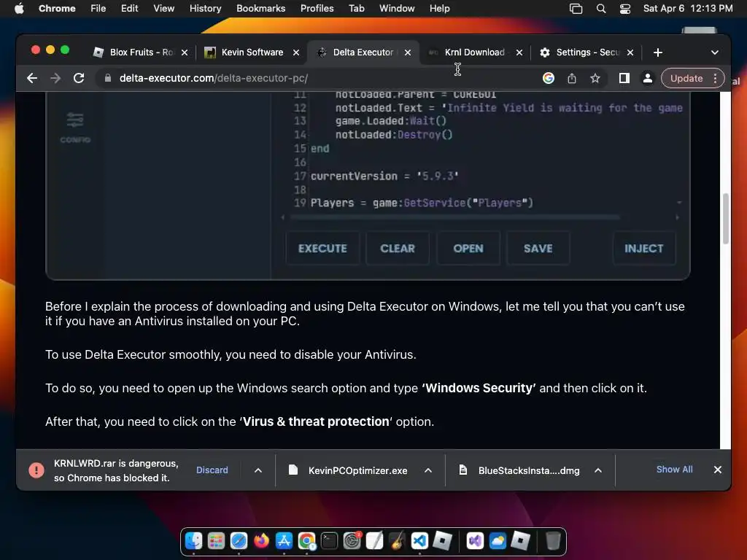Open Roblox icon beside Visual Studio Code

pos(443,541)
